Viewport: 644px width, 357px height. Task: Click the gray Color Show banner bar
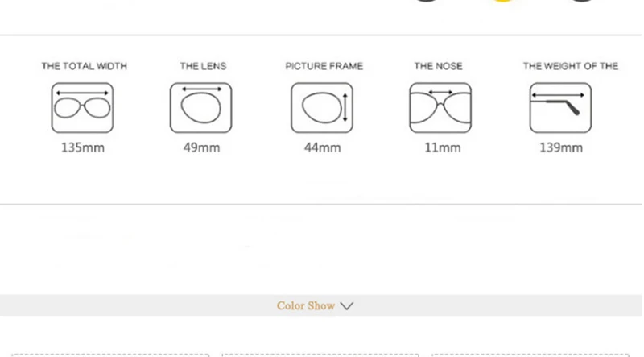click(321, 305)
